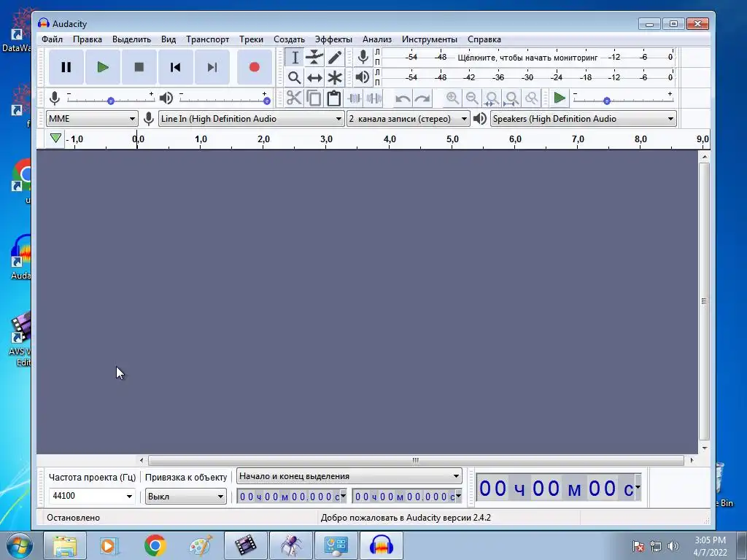Open audio position time format arrow
The height and width of the screenshot is (560, 747).
(638, 487)
